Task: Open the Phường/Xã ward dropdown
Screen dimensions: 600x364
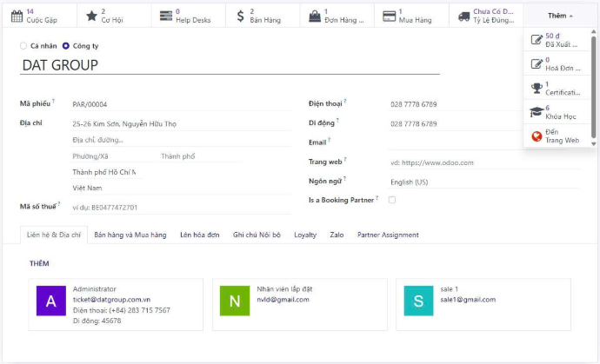Action: 111,156
